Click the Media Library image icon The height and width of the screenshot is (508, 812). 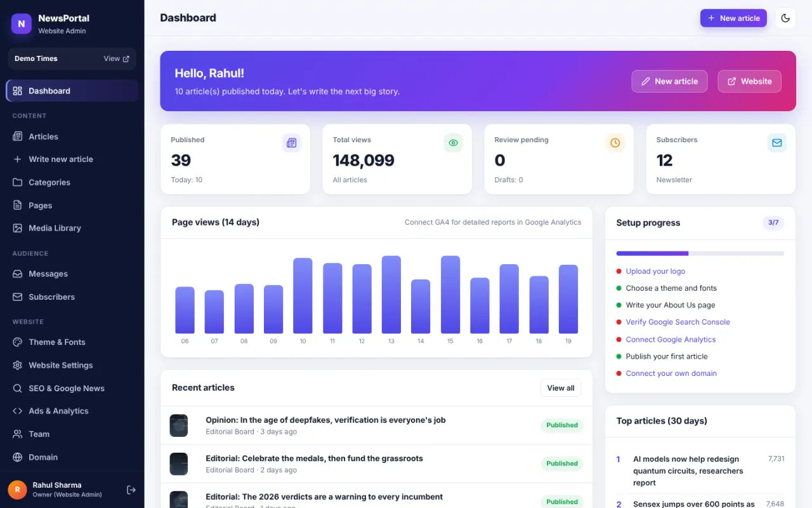[17, 228]
